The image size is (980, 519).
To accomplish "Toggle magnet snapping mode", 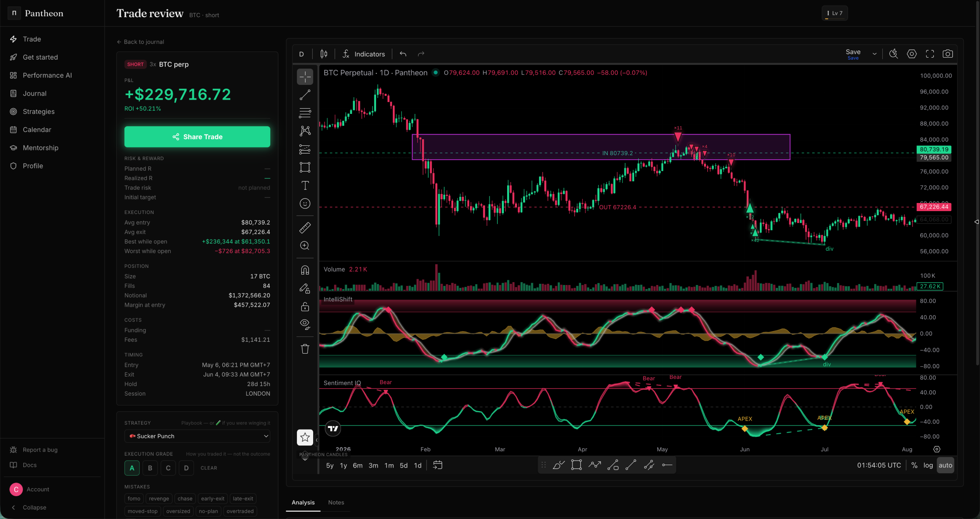I will 305,270.
